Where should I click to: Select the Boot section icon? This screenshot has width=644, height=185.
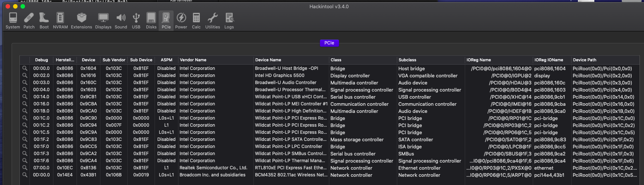44,20
